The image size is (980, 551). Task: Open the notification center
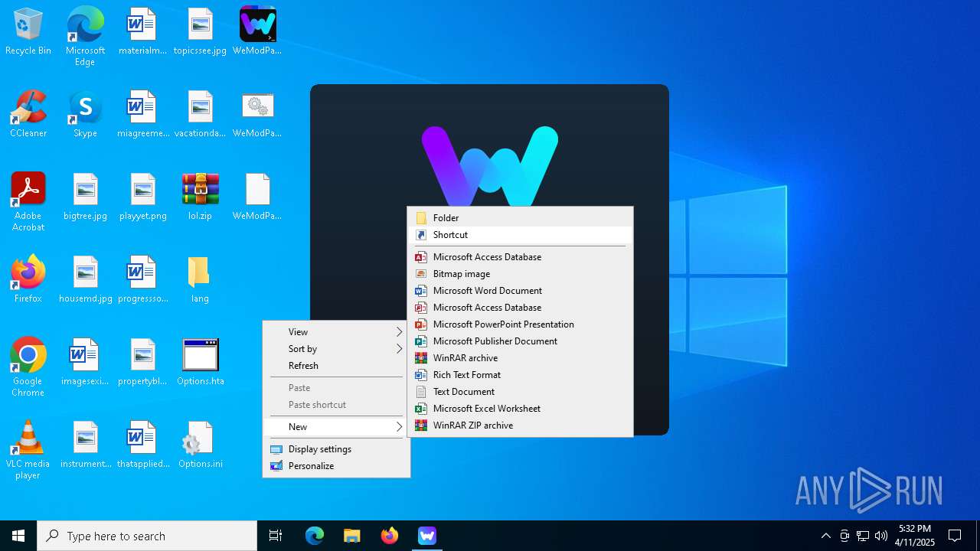click(x=955, y=536)
